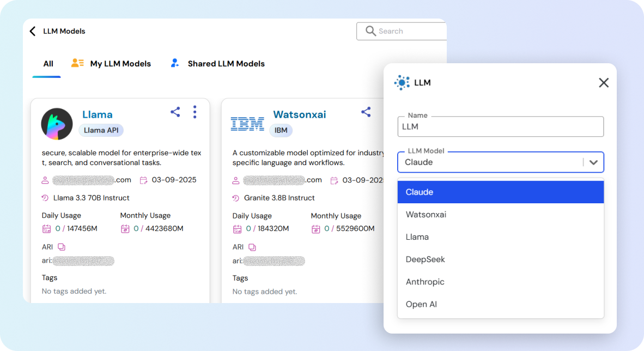
Task: Click the LLM panel gear-dot logo icon
Action: click(402, 83)
